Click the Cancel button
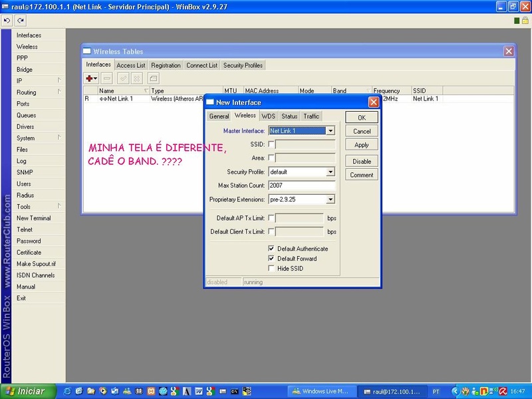 tap(362, 131)
